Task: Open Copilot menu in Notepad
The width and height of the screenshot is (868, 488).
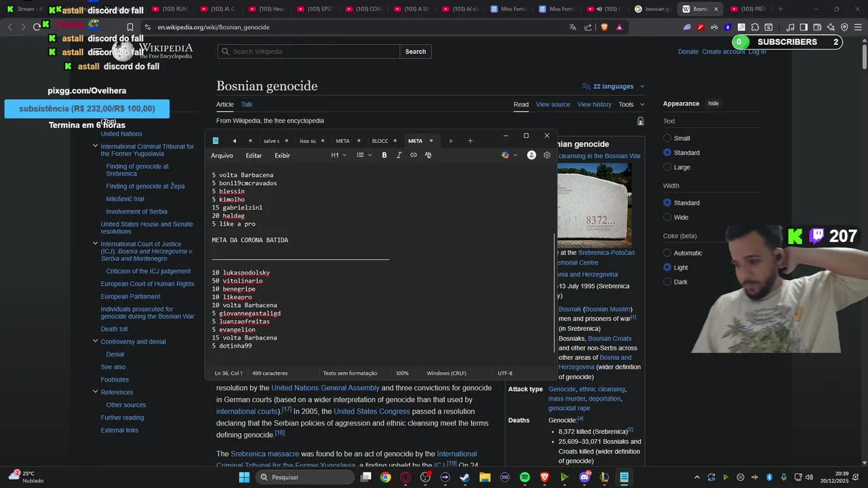Action: 509,155
